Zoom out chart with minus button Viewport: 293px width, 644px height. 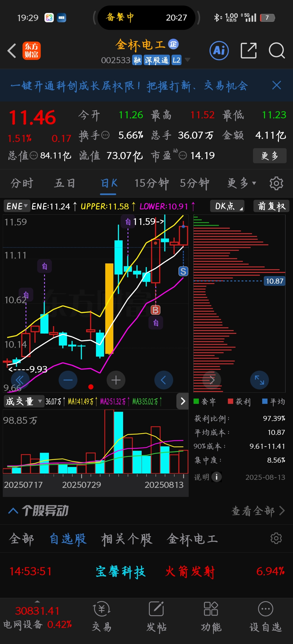(68, 380)
